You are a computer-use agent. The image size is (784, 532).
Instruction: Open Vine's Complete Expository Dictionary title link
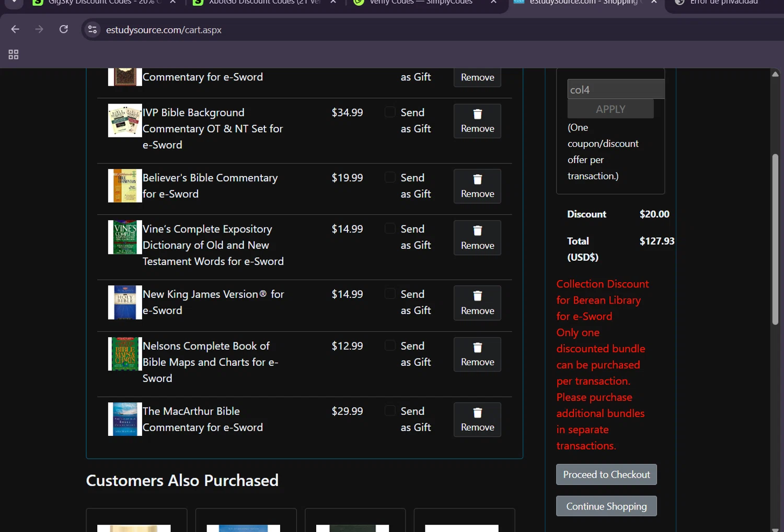coord(213,245)
